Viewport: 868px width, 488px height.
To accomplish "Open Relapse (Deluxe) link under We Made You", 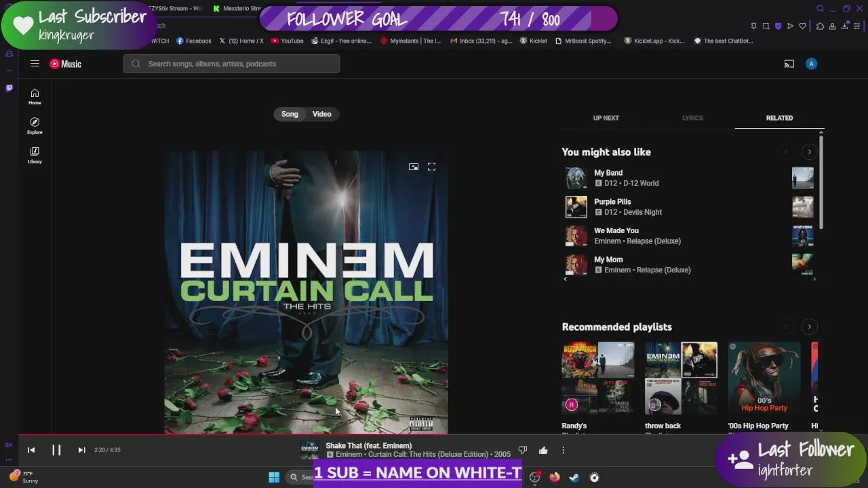I will point(652,241).
